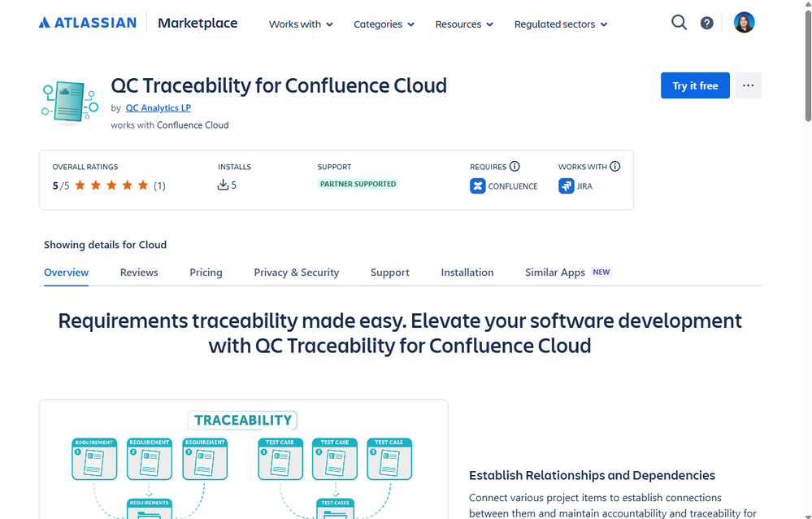The image size is (812, 519).
Task: Open the user profile avatar
Action: (x=745, y=23)
